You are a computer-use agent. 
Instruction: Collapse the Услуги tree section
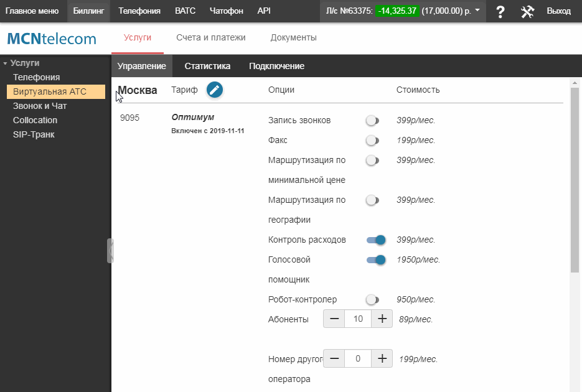pos(5,63)
